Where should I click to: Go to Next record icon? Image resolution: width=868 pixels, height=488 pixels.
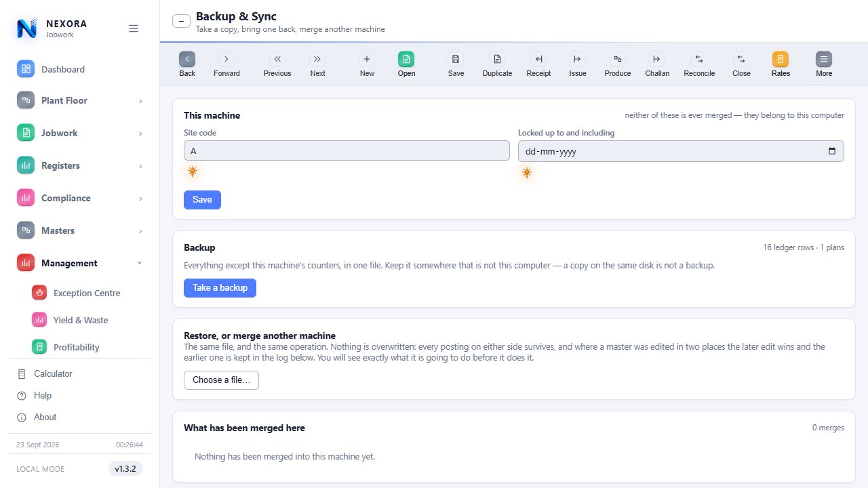[317, 59]
